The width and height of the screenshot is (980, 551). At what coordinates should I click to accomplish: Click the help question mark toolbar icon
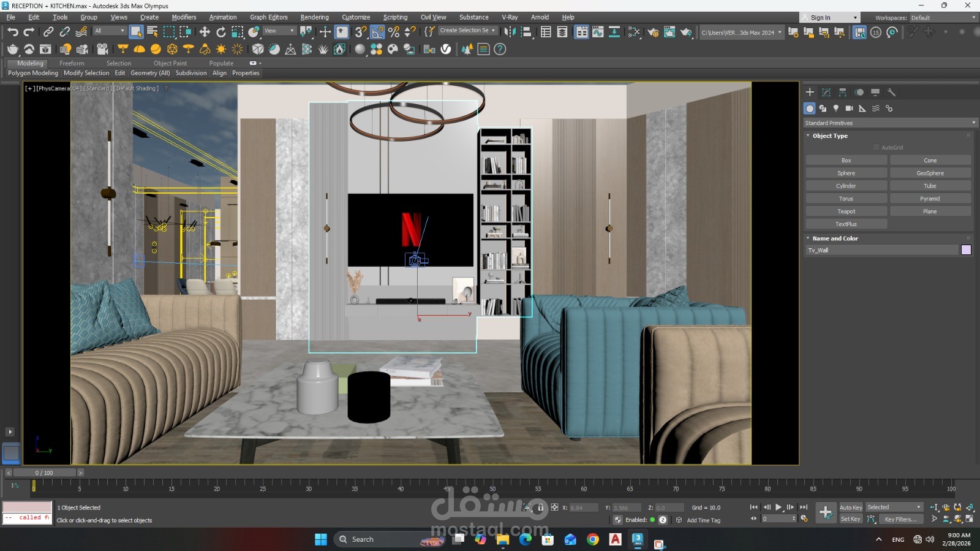pyautogui.click(x=500, y=49)
